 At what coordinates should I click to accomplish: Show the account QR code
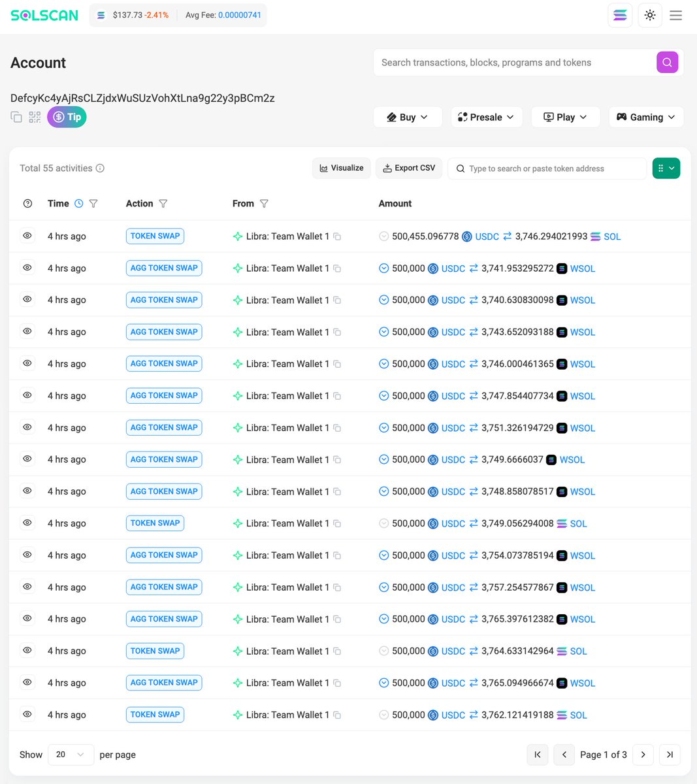34,117
